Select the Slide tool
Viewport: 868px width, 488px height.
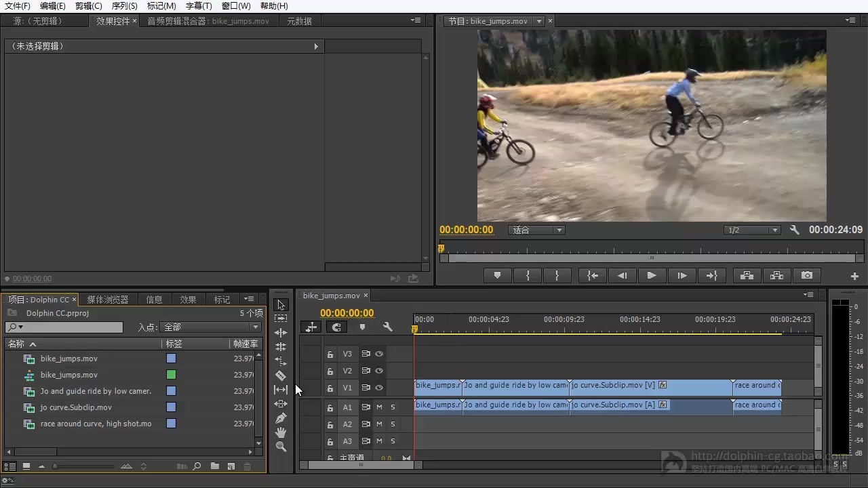coord(281,404)
